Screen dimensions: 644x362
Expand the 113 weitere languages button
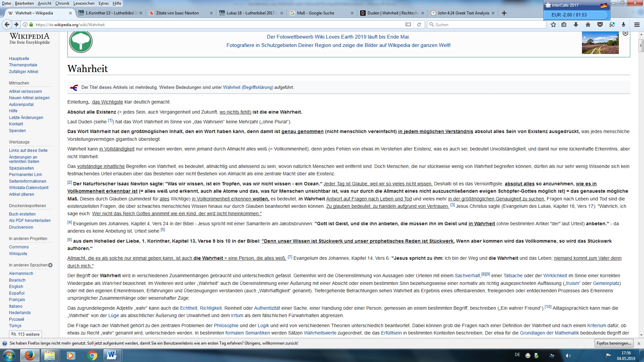pos(25,334)
